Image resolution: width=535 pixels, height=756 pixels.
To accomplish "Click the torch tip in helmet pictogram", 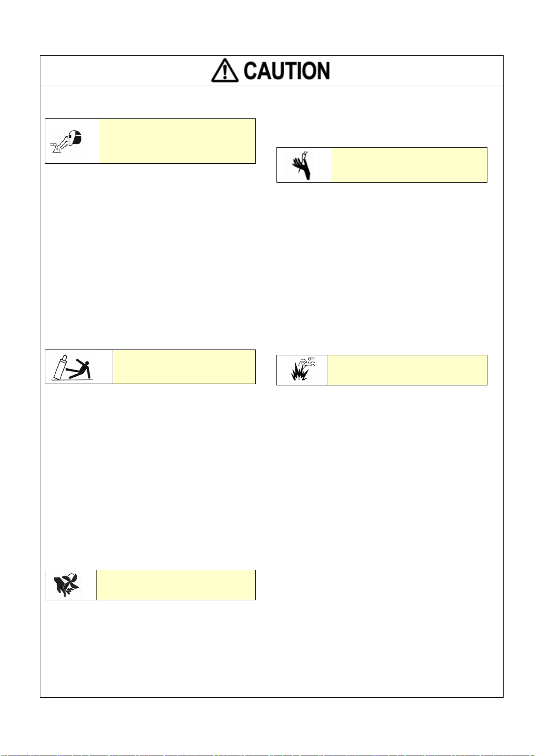I will tap(52, 145).
